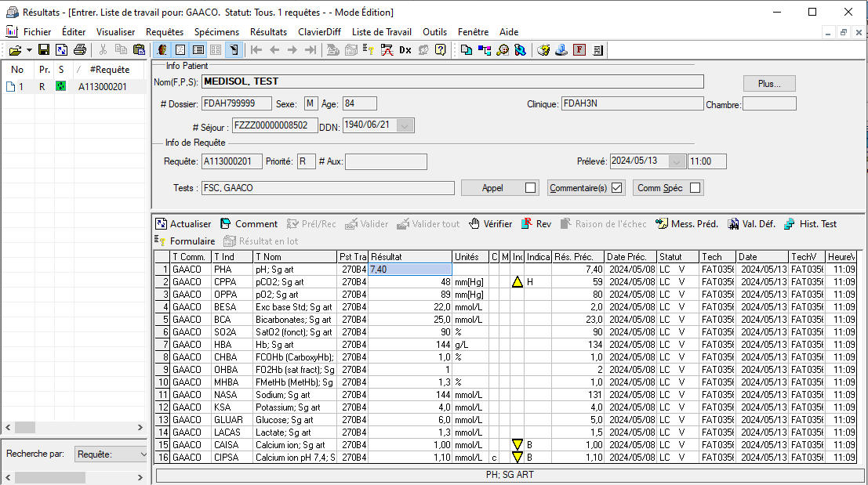The width and height of the screenshot is (868, 485).
Task: Toggle the Appel checkbox
Action: tap(531, 188)
